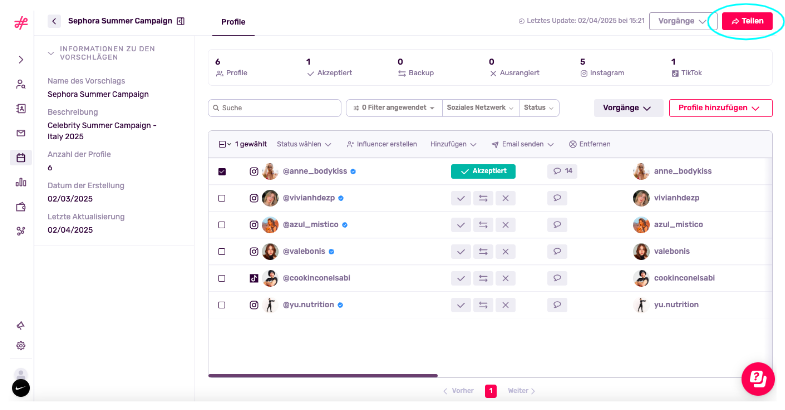Image resolution: width=785 pixels, height=410 pixels.
Task: Click the search field Suche
Action: pos(274,108)
